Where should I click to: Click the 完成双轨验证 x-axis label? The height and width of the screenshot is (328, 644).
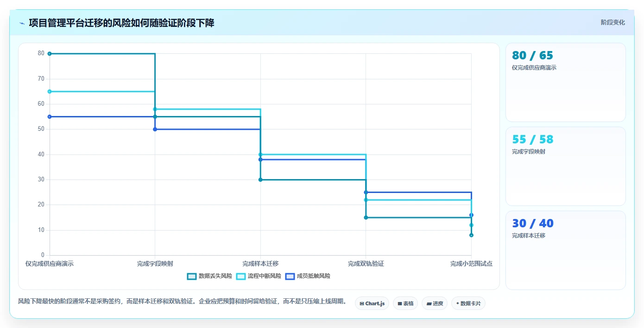pos(366,264)
